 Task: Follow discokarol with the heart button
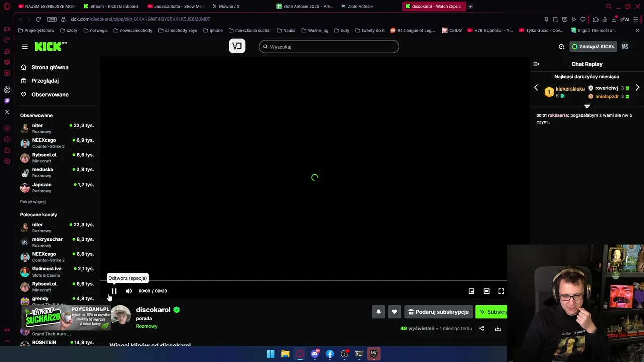394,312
